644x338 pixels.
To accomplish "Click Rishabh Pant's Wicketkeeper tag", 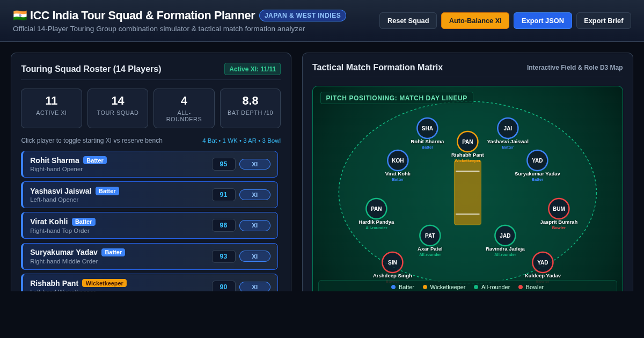I will click(x=105, y=283).
